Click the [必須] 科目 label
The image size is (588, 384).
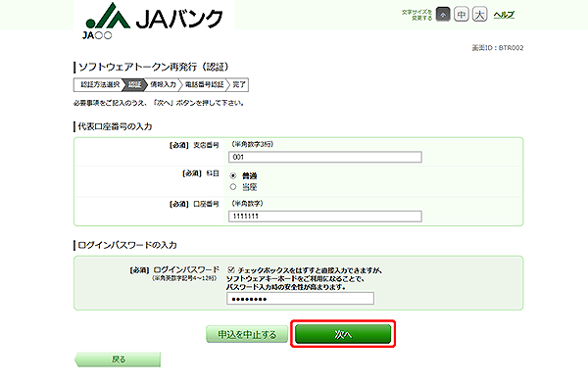(x=201, y=173)
